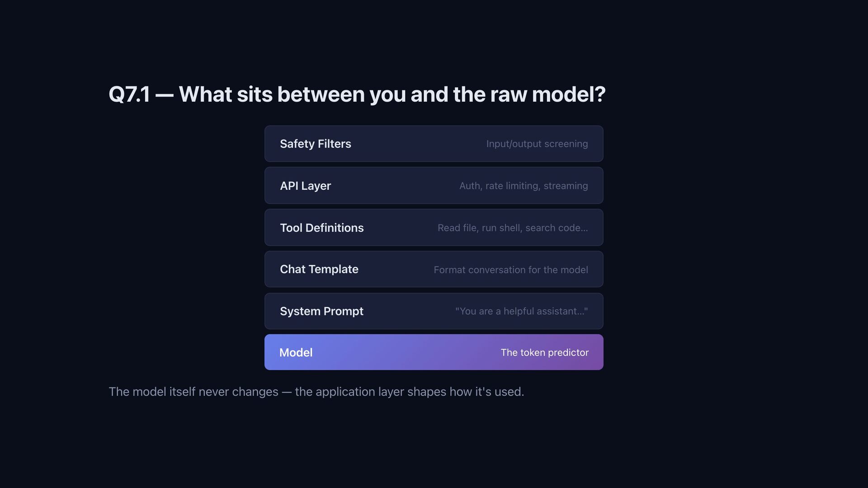The image size is (868, 488).
Task: Click the "Q7.1" question number in heading
Action: [129, 94]
